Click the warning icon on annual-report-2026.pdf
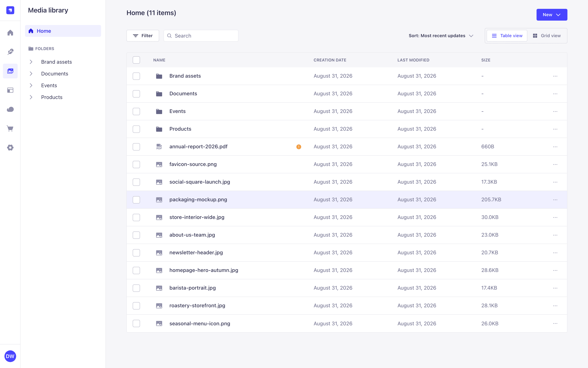 point(299,147)
